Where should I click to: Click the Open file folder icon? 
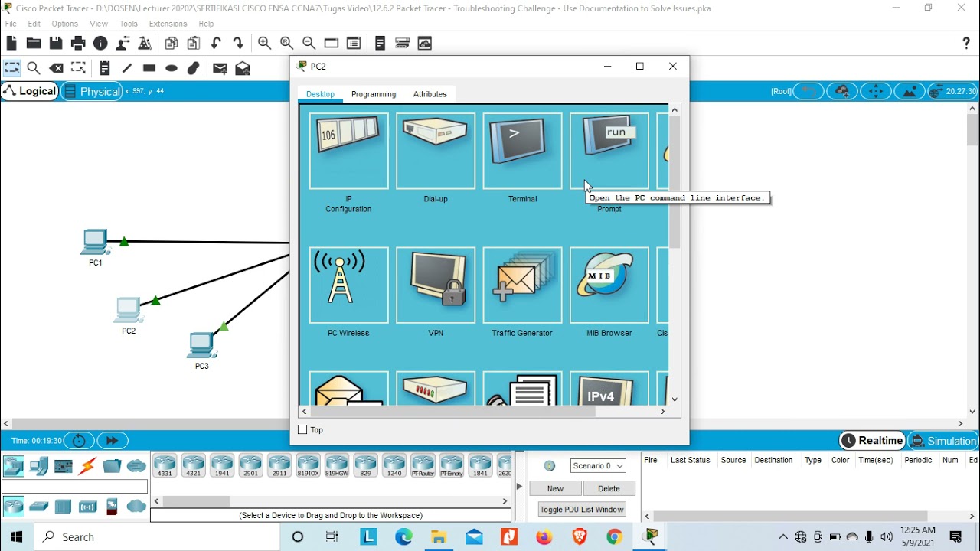tap(34, 44)
